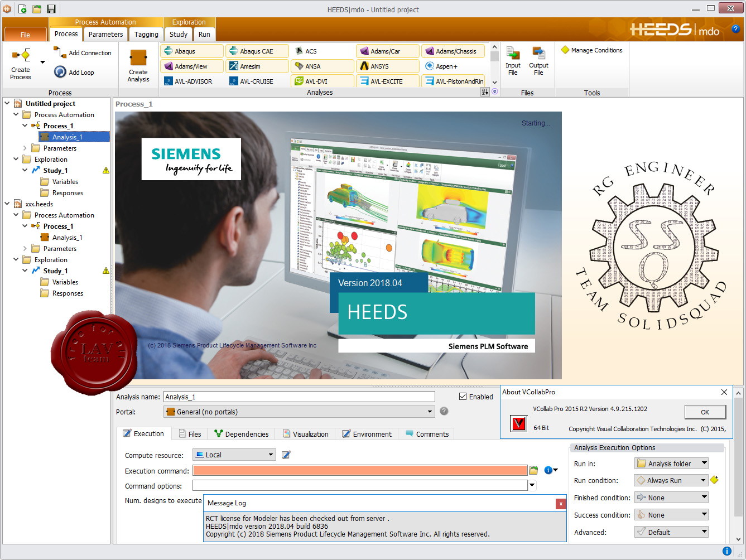Expand the analyses gallery more arrow

tap(494, 91)
